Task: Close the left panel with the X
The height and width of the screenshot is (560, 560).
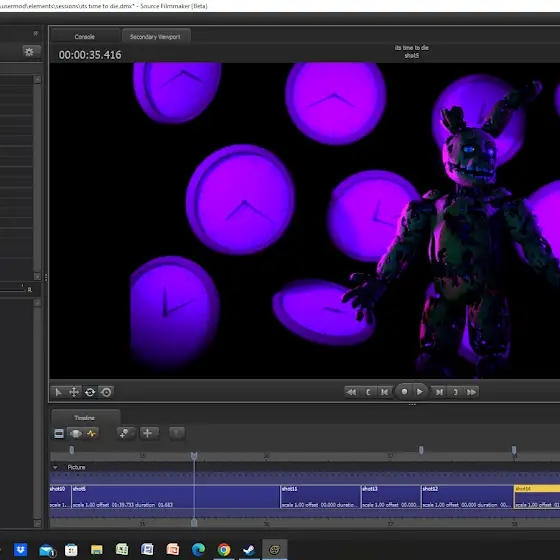Action: click(35, 33)
